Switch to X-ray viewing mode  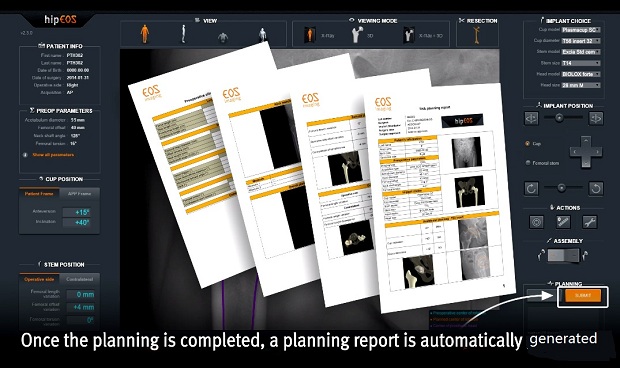tap(309, 35)
